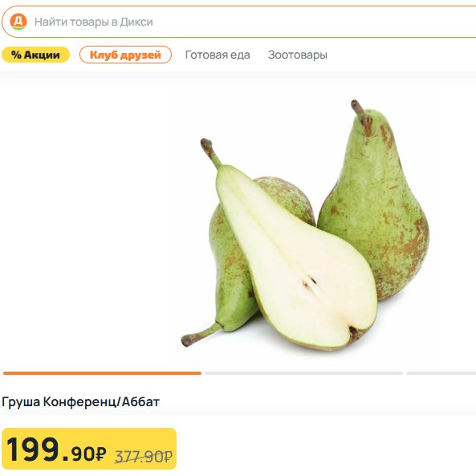The image size is (476, 476).
Task: Focus the 'Найти товары в Дикси' search field
Action: click(240, 22)
